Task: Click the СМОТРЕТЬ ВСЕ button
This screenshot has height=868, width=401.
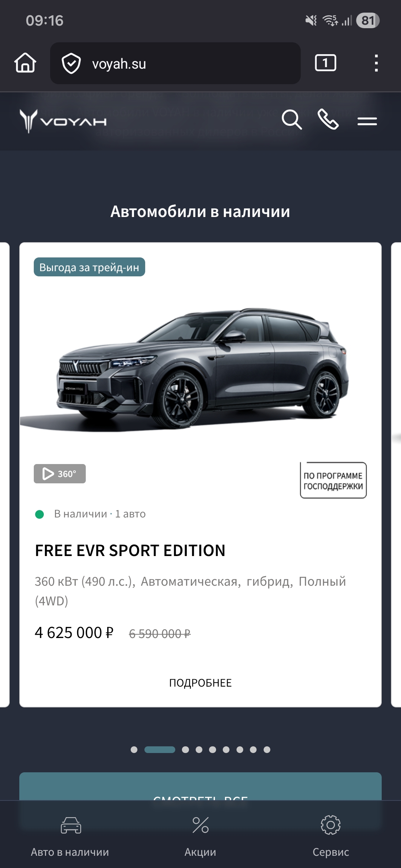Action: coord(200,786)
